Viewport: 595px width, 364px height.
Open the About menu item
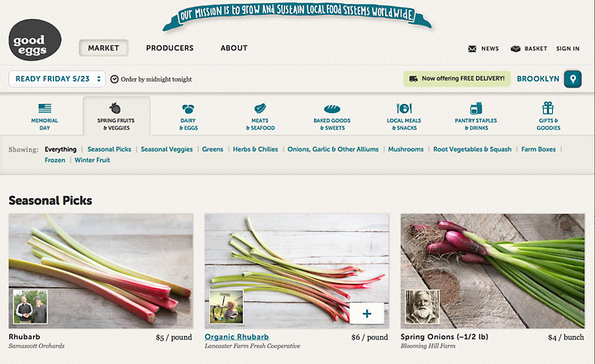pos(234,48)
